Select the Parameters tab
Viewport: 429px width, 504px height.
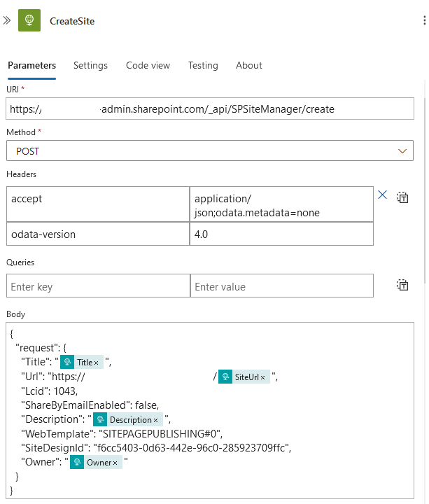pyautogui.click(x=31, y=65)
